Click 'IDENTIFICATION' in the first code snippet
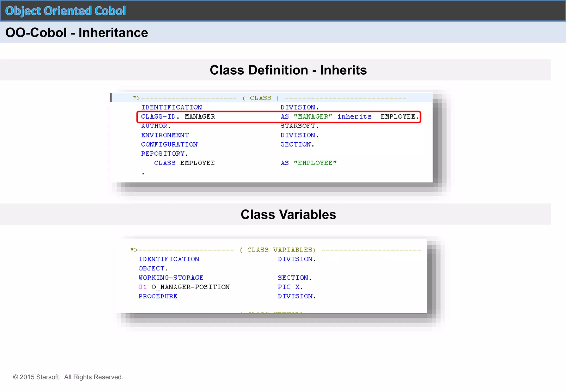 (x=172, y=107)
